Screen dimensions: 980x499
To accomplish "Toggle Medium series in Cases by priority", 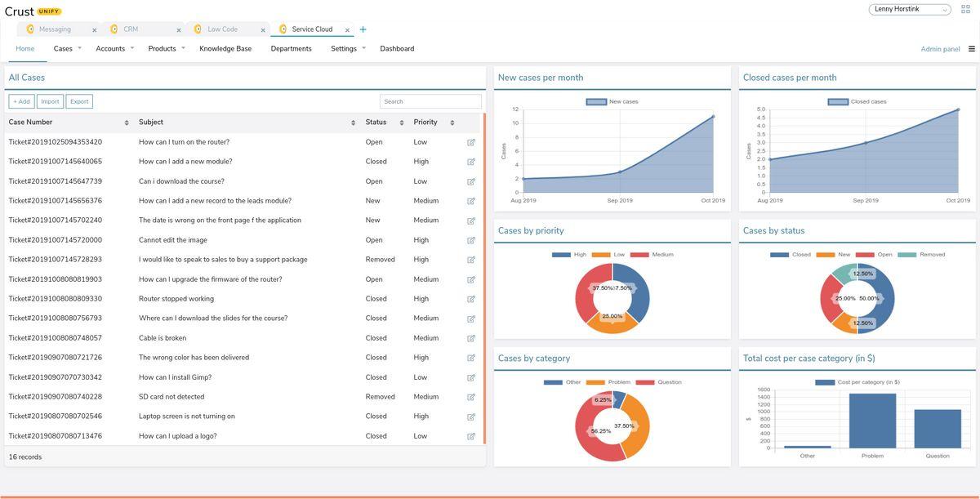I will (652, 254).
